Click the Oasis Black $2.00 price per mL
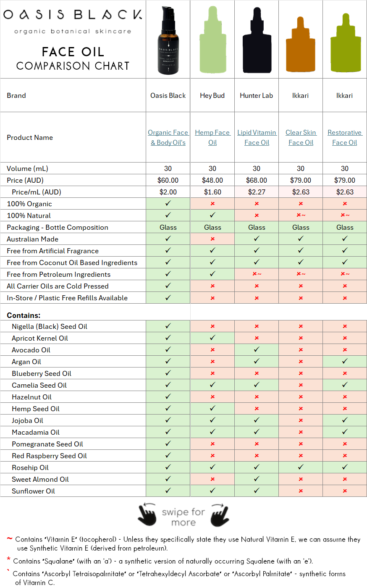Viewport: 367px width, 588px height. point(168,192)
